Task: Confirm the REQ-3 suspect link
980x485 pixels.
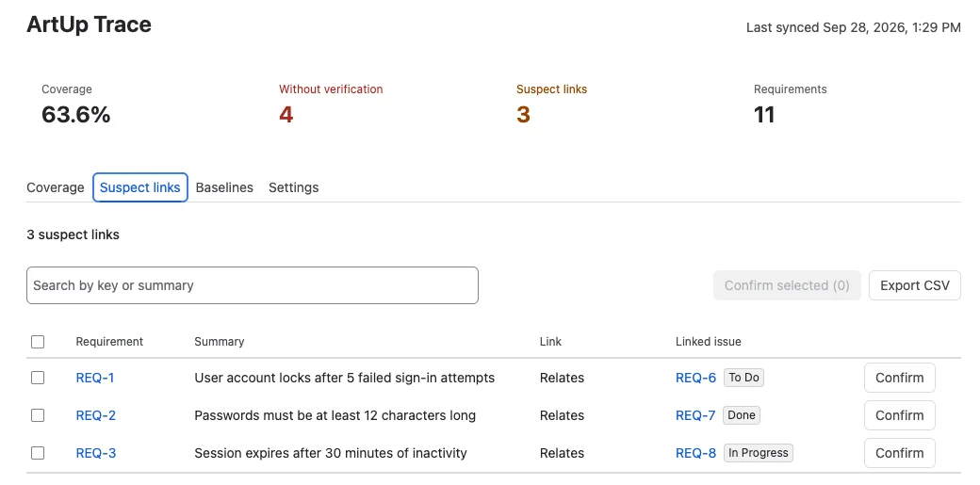Action: [899, 453]
